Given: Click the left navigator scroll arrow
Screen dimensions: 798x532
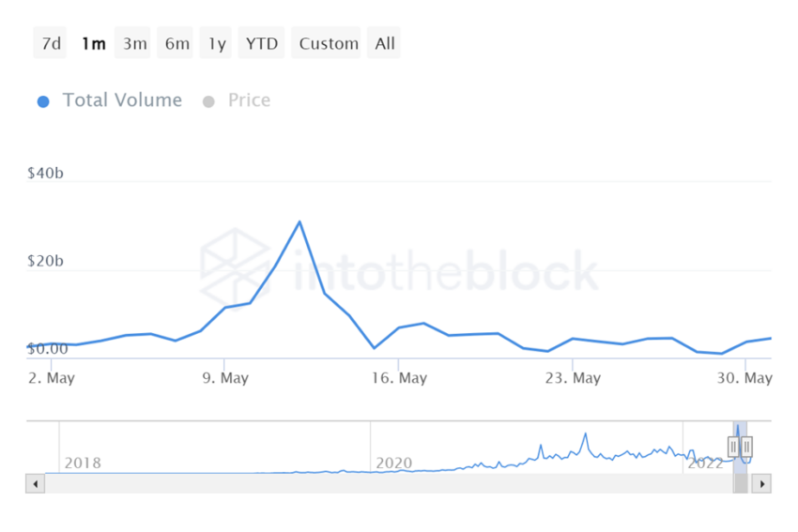Looking at the screenshot, I should [x=36, y=484].
